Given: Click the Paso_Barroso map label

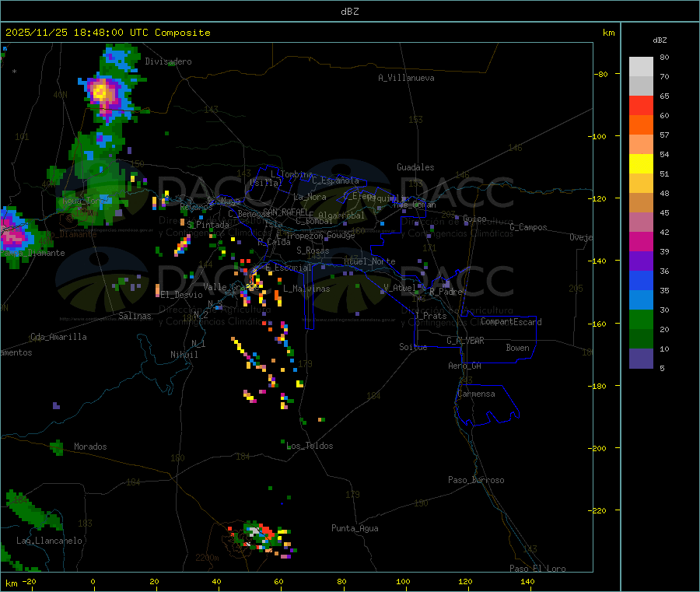Looking at the screenshot, I should [476, 480].
